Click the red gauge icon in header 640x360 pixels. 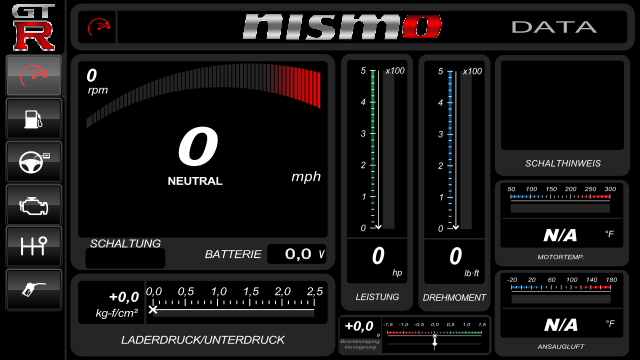tap(99, 28)
